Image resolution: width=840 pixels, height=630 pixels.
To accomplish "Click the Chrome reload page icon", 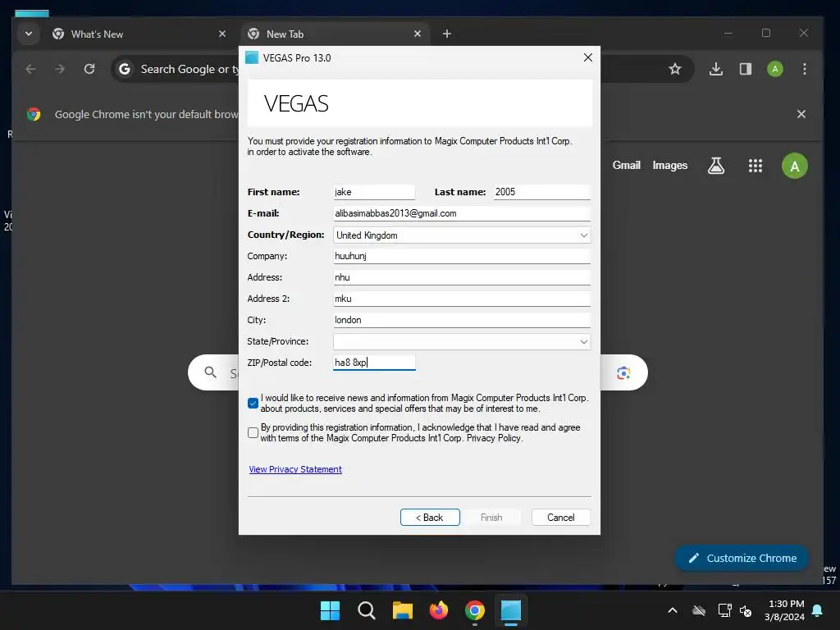I will pos(89,69).
